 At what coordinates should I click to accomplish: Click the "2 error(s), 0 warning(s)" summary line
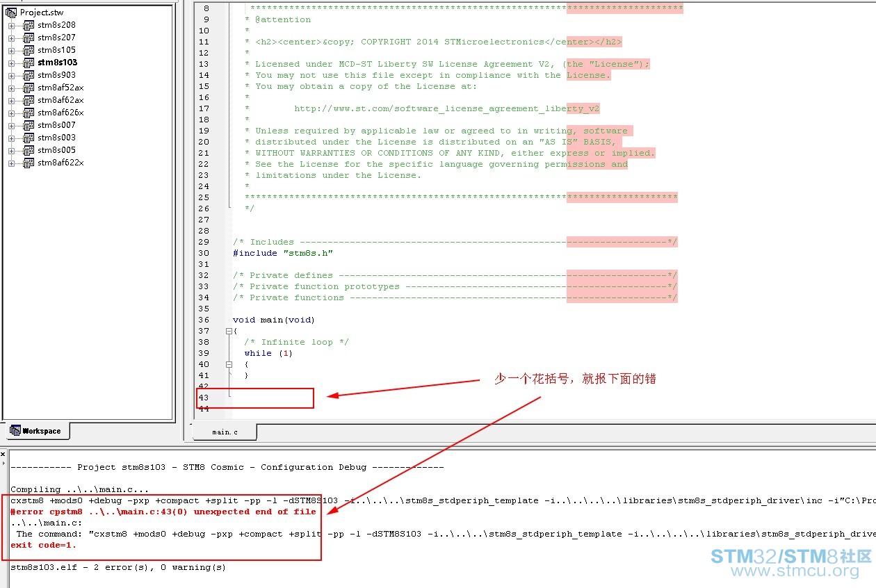point(118,567)
